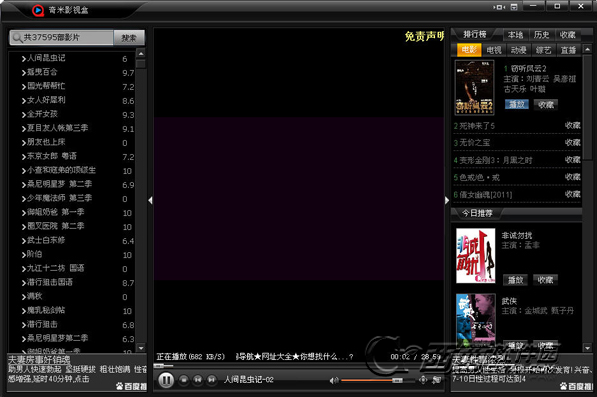Expand the 国光帮帮忙 entry

pos(24,87)
